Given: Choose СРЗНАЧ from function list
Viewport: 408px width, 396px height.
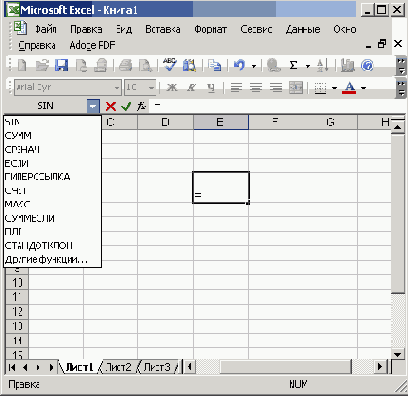Looking at the screenshot, I should pyautogui.click(x=52, y=150).
